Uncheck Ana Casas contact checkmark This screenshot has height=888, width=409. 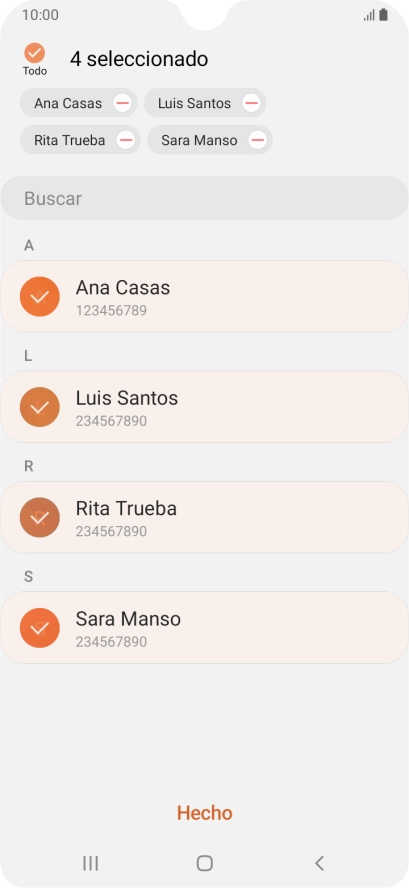pyautogui.click(x=40, y=296)
